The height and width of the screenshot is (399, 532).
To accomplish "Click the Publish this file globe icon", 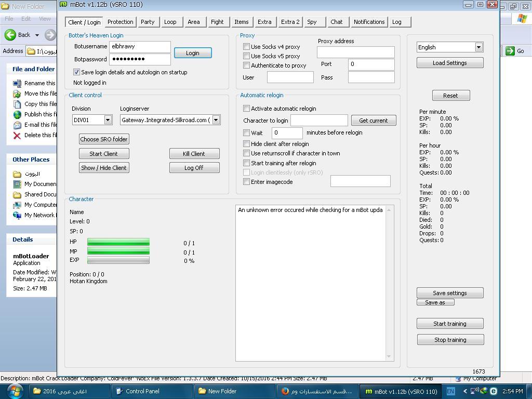I will (17, 115).
